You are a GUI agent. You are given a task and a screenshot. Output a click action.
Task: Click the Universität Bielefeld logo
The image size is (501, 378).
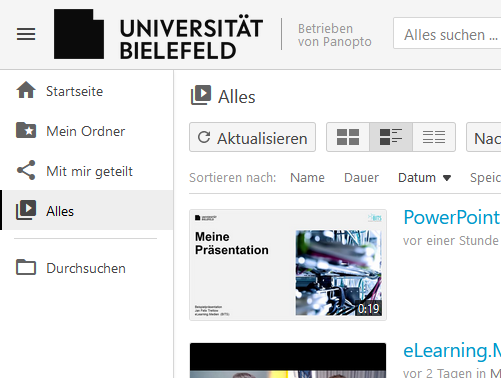[159, 34]
